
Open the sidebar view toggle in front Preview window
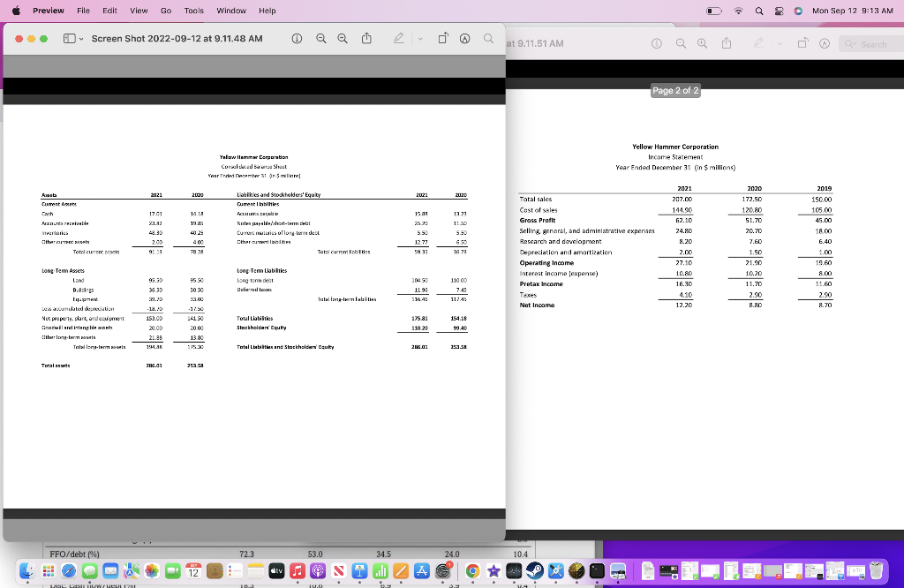[69, 39]
